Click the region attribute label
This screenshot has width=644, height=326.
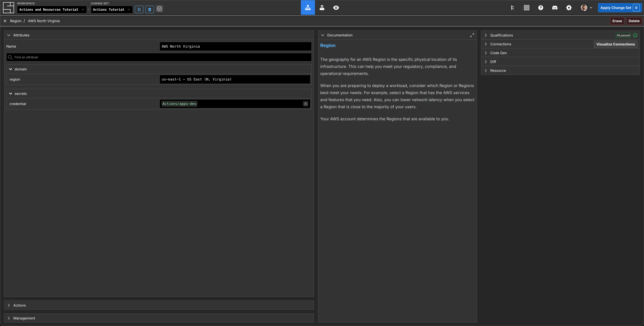tap(15, 79)
